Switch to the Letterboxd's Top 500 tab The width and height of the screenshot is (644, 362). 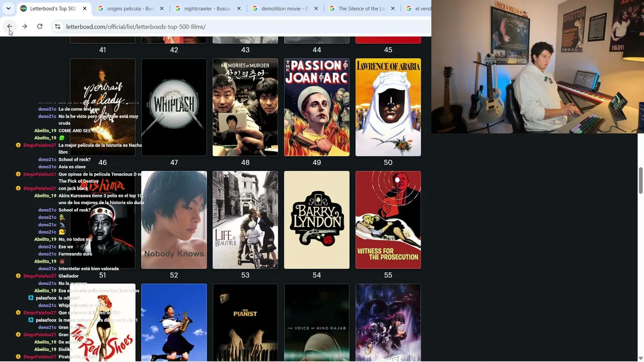pos(53,9)
